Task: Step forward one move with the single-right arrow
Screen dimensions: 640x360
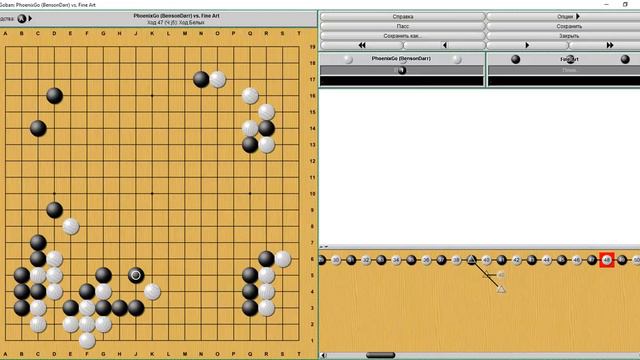Action: tap(527, 45)
